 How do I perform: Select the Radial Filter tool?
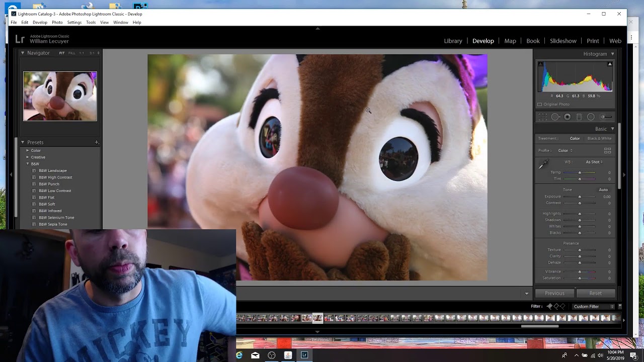(591, 117)
